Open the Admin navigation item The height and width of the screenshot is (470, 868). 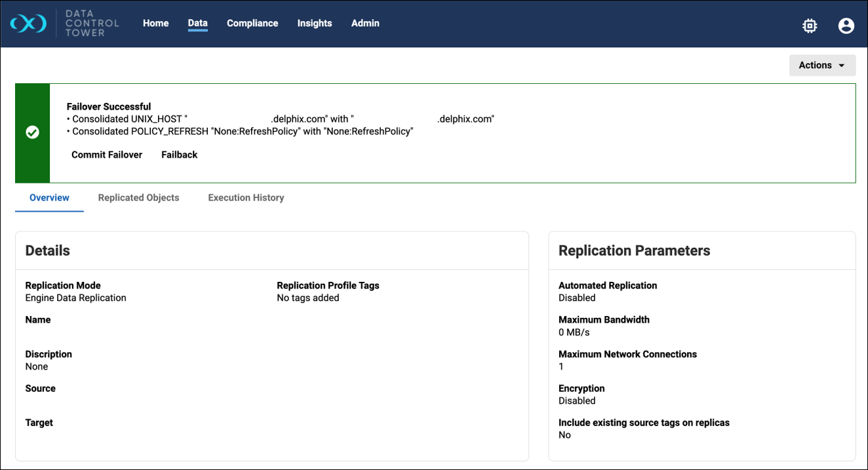point(365,23)
